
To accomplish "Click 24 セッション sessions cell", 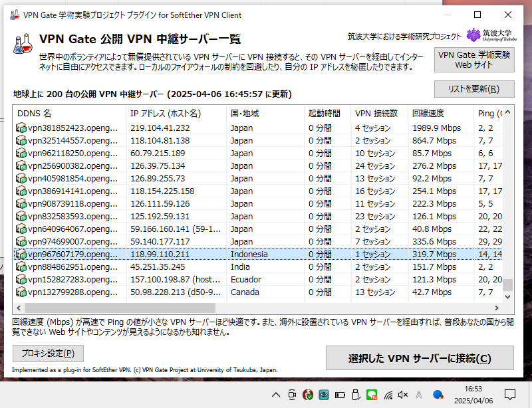I will (x=375, y=166).
